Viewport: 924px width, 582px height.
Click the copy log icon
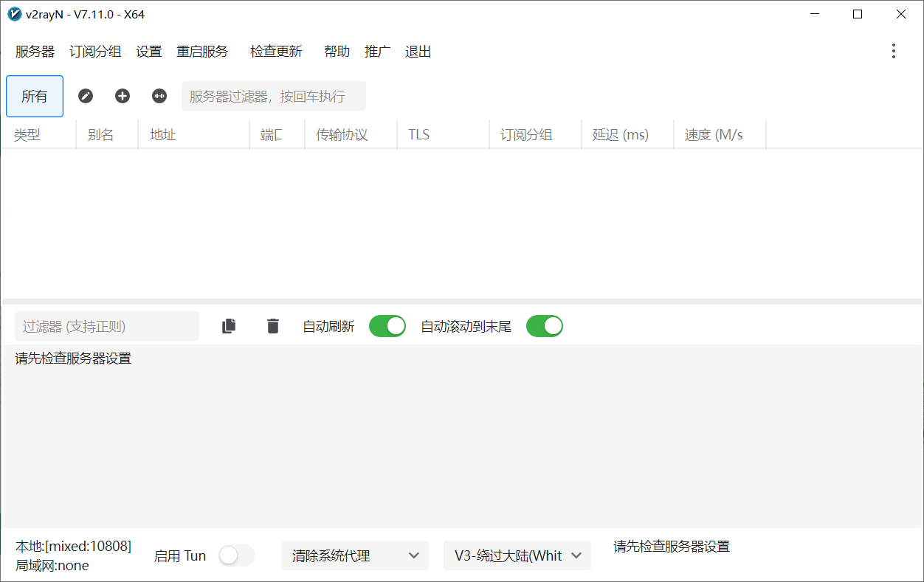[229, 326]
